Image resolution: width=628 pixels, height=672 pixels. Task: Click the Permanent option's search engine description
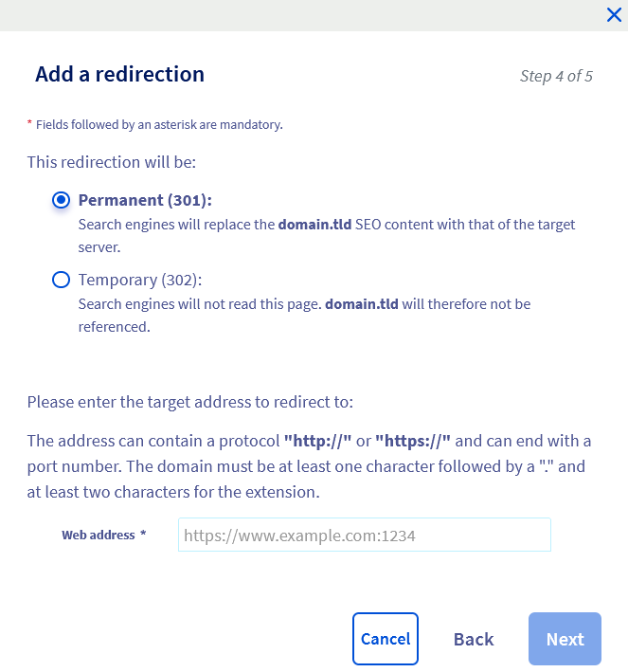[x=327, y=233]
